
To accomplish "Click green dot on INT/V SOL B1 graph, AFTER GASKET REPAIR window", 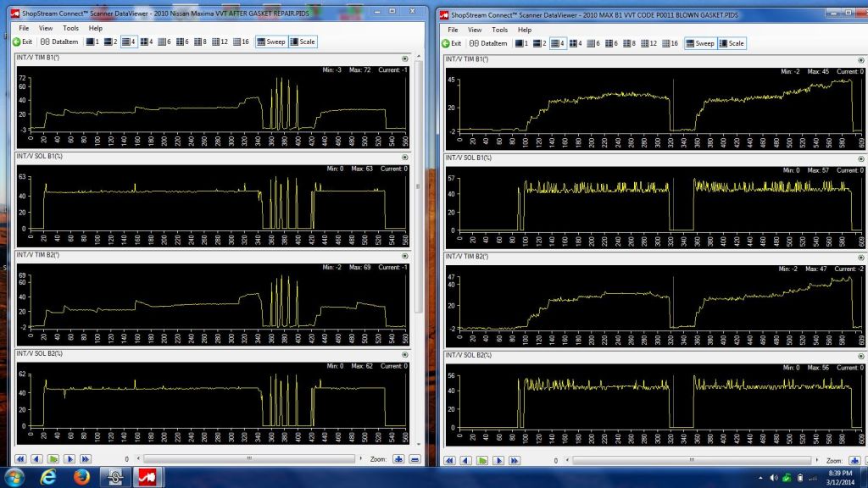I will point(404,157).
